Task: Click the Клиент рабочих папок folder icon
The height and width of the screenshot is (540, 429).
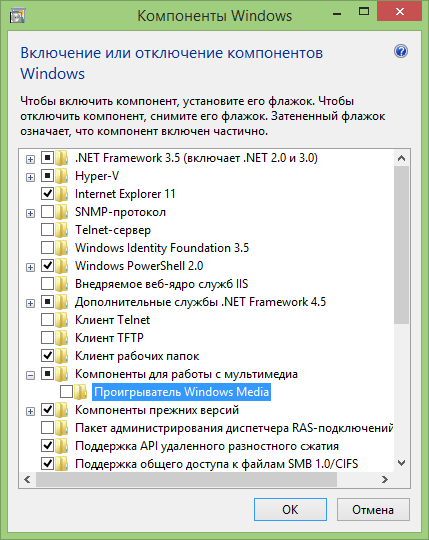Action: pos(62,356)
